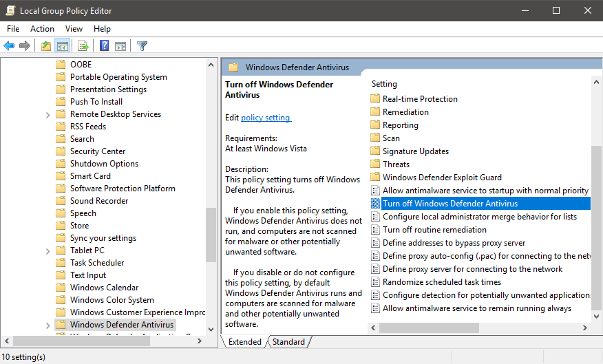
Task: Click tree pane horizontal scroll left arrow
Action: [x=7, y=341]
